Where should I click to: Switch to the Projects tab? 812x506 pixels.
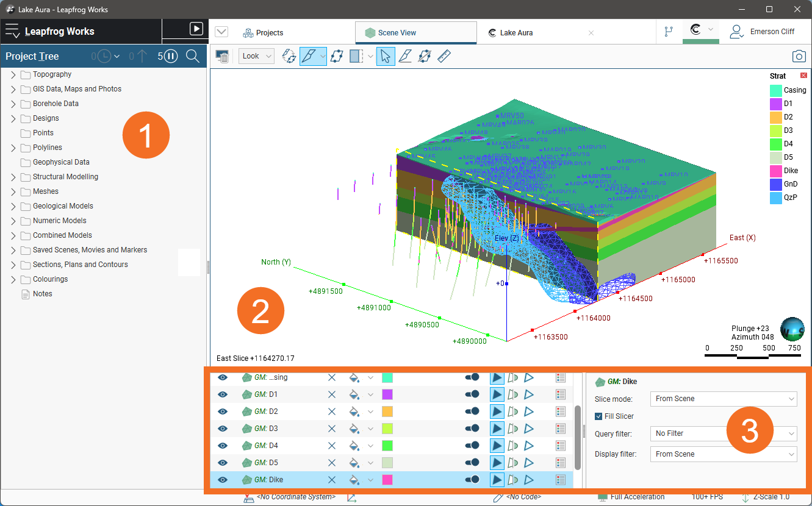point(263,33)
